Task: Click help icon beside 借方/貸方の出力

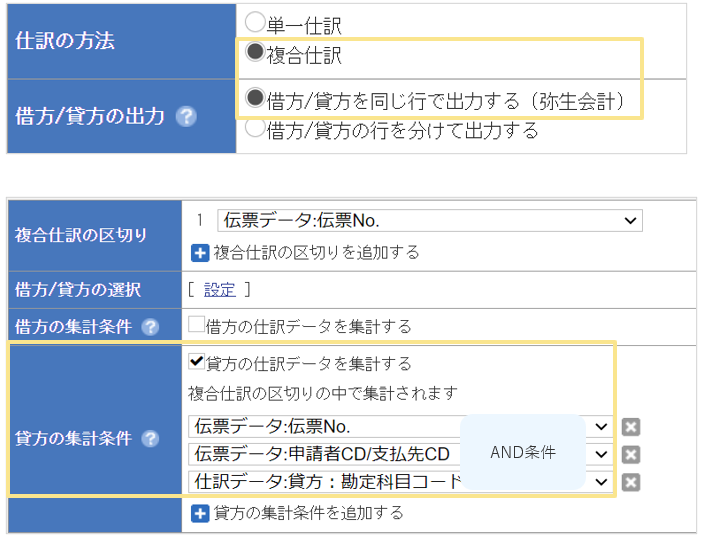Action: (185, 116)
